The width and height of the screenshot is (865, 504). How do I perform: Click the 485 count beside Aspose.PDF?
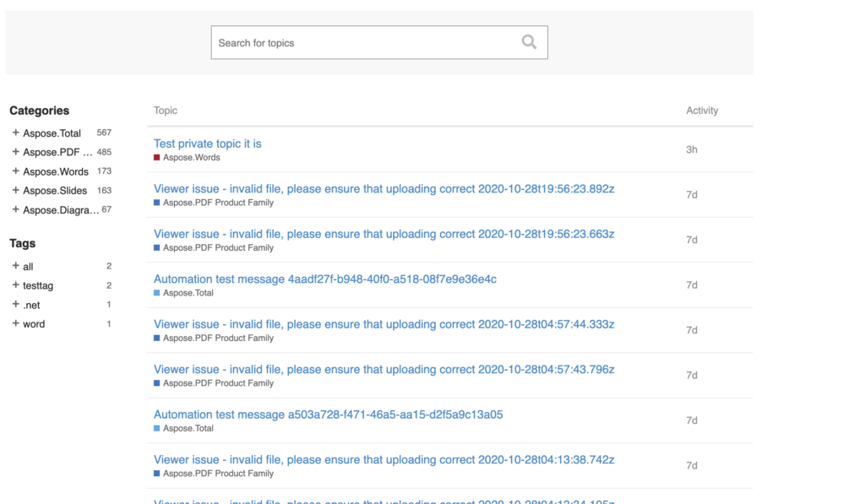[104, 152]
